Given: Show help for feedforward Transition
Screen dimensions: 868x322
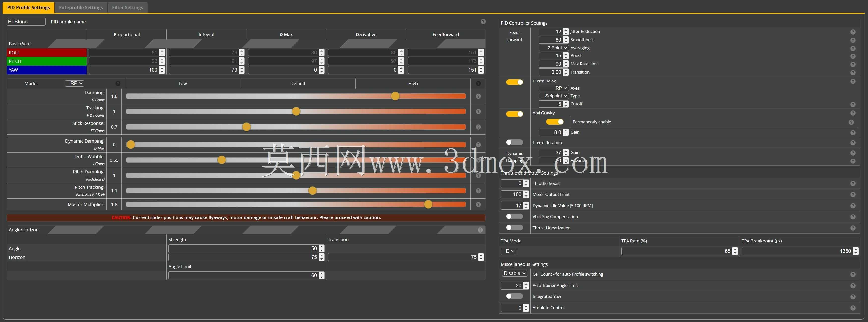Looking at the screenshot, I should (x=853, y=72).
